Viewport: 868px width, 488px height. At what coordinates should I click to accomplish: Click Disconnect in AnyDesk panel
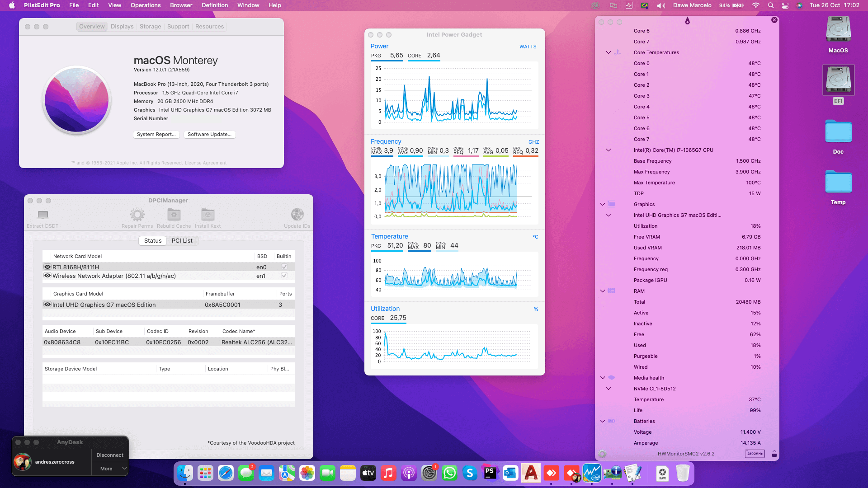(110, 455)
